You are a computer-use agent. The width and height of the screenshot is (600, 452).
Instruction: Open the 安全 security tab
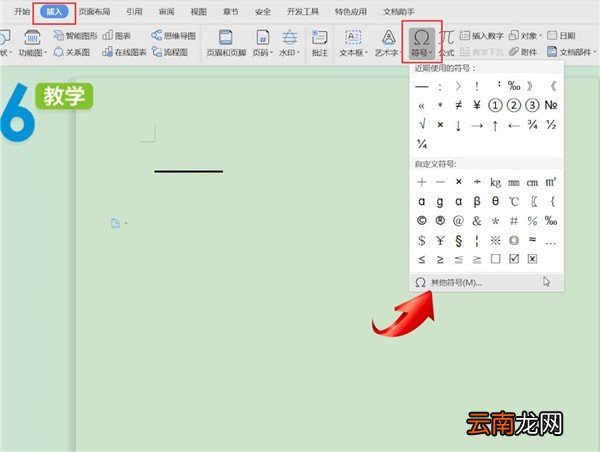coord(263,11)
